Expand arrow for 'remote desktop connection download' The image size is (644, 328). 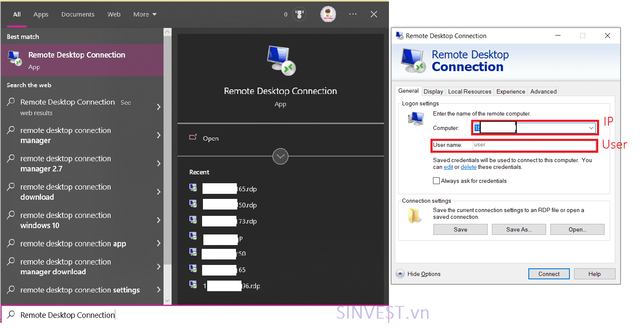[x=159, y=192]
